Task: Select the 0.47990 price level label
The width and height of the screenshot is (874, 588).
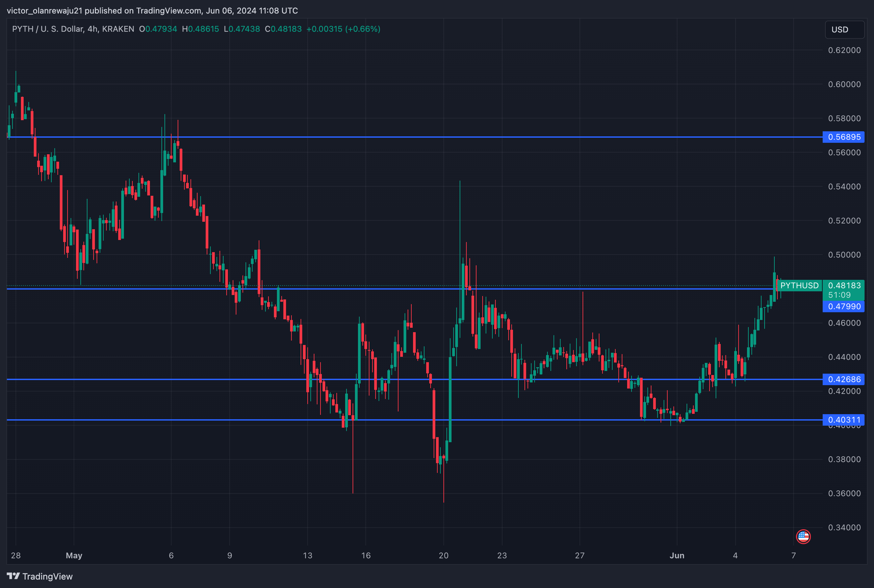Action: pos(844,306)
